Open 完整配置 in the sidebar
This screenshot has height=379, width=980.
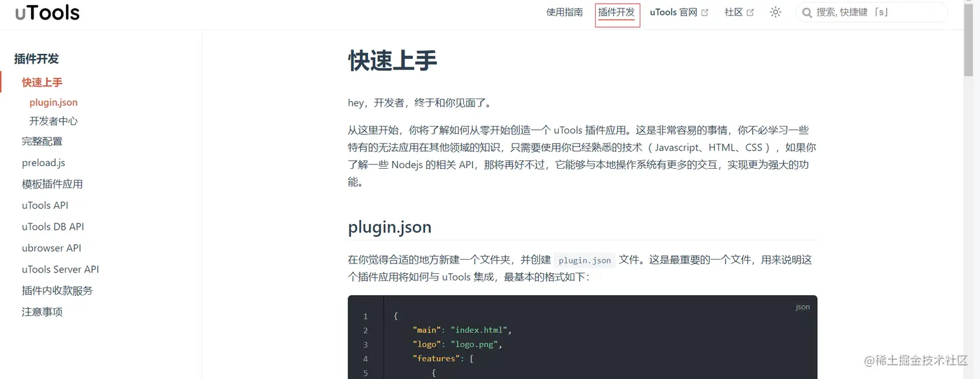click(x=42, y=141)
